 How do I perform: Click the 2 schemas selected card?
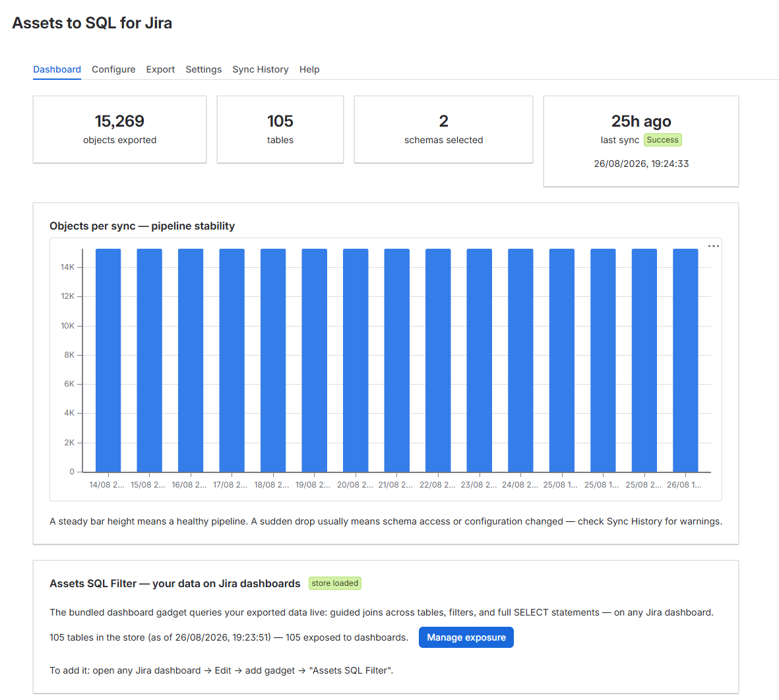(x=443, y=129)
